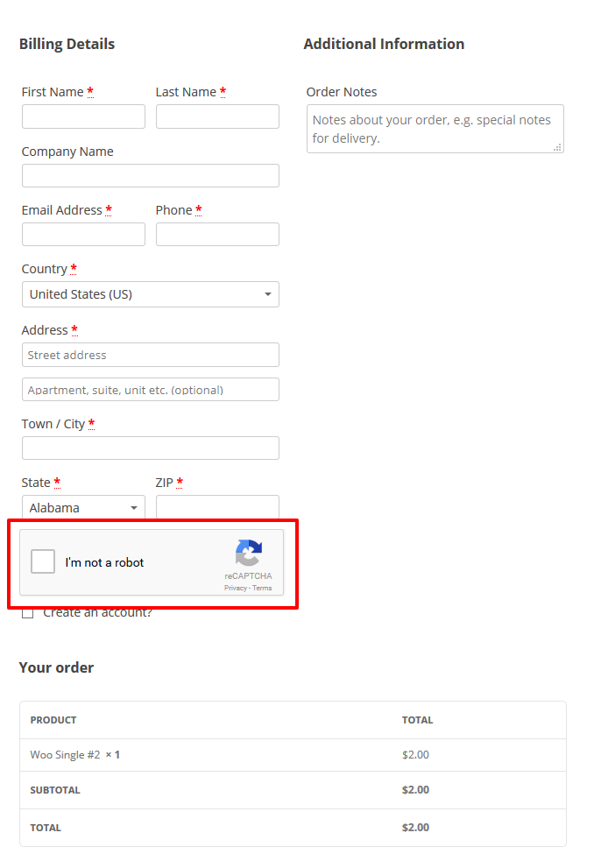Image resolution: width=594 pixels, height=868 pixels.
Task: Click the Country dropdown arrow
Action: tap(268, 294)
